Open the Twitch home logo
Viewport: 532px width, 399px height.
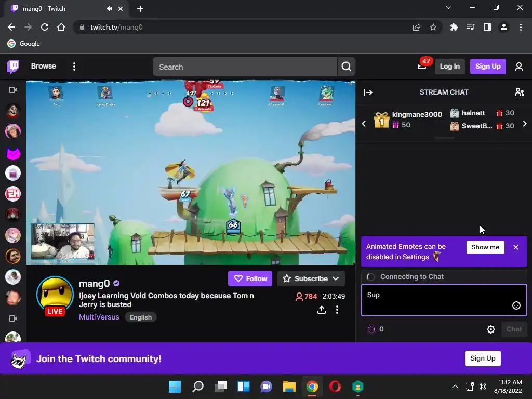(x=13, y=66)
